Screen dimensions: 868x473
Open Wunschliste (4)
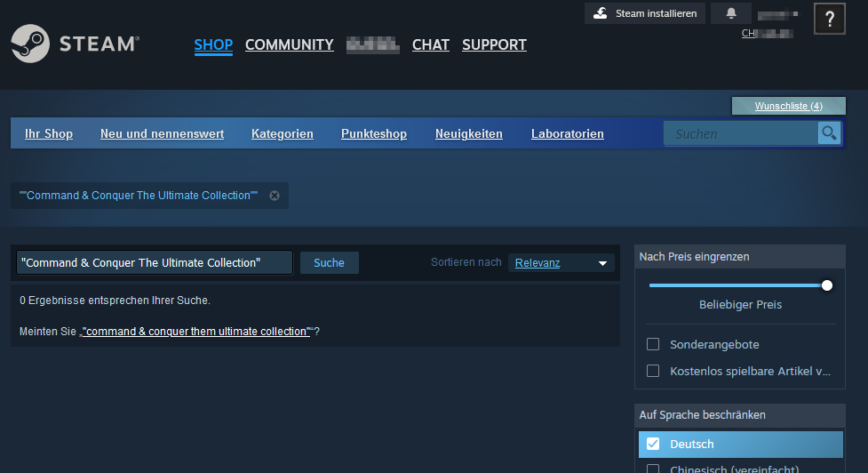[788, 106]
